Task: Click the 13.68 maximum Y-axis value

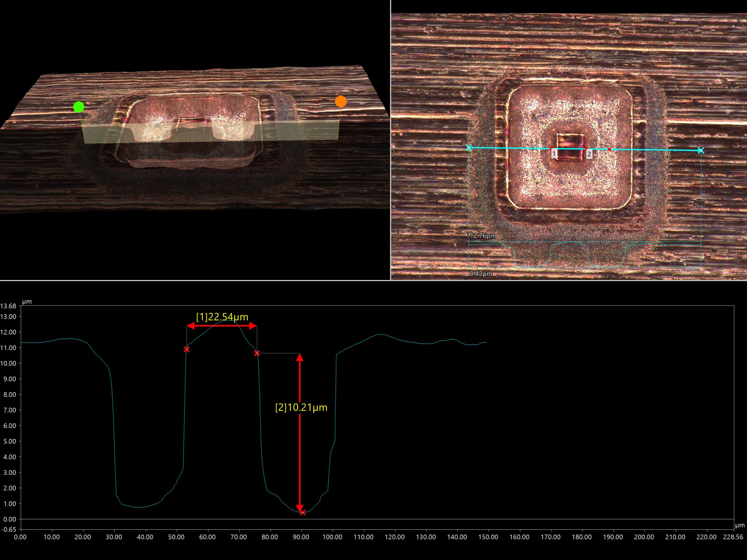Action: (8, 306)
